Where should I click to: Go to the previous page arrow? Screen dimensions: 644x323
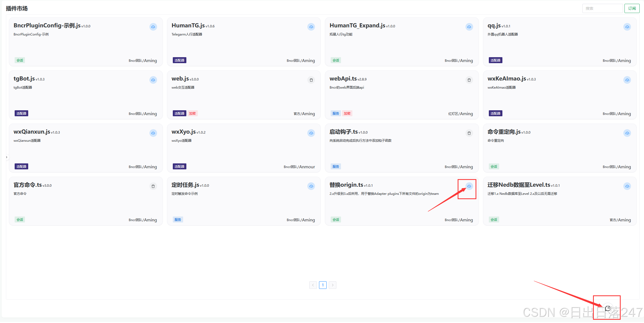pyautogui.click(x=313, y=285)
